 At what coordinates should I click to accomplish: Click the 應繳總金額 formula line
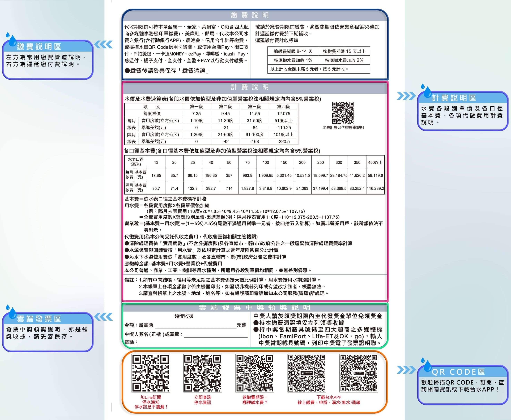tap(173, 264)
